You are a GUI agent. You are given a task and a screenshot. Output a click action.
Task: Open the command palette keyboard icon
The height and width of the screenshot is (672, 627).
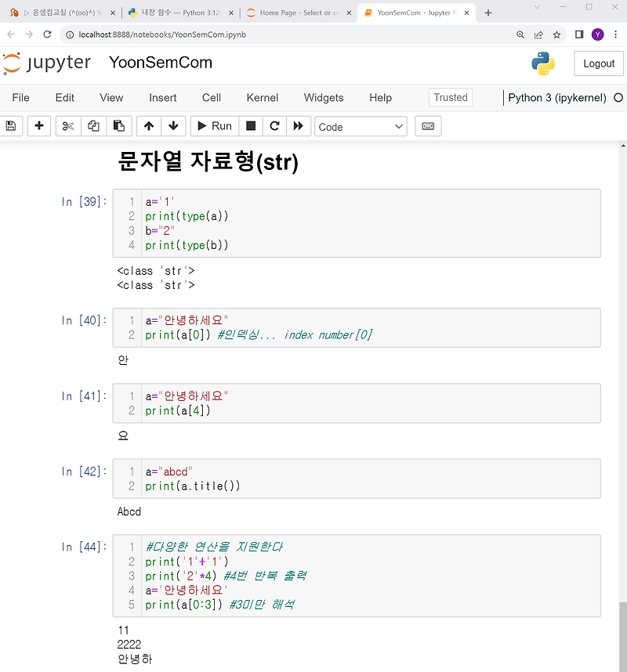[428, 126]
